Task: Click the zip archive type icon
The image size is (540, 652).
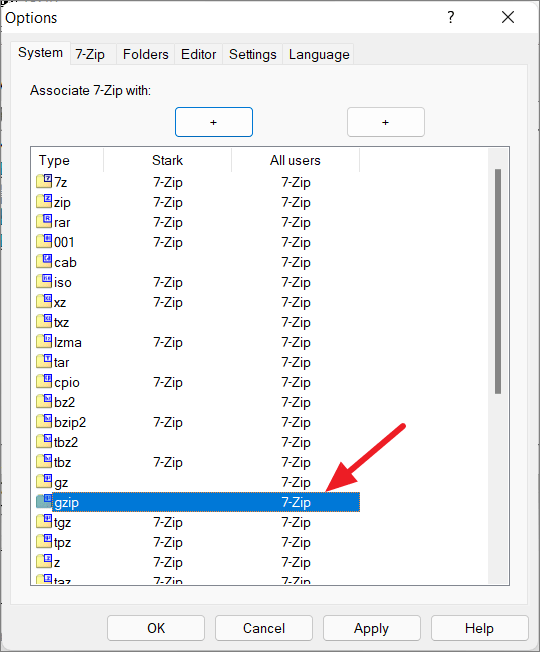Action: [x=44, y=202]
